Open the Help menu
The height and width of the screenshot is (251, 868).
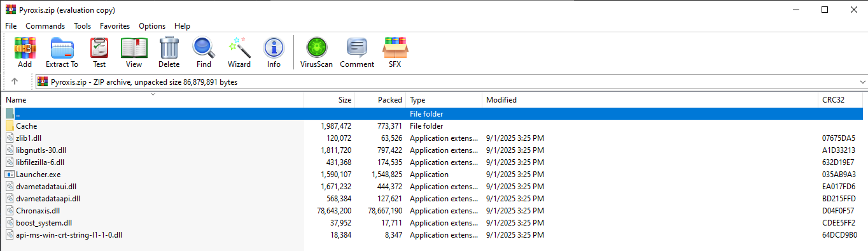tap(182, 26)
